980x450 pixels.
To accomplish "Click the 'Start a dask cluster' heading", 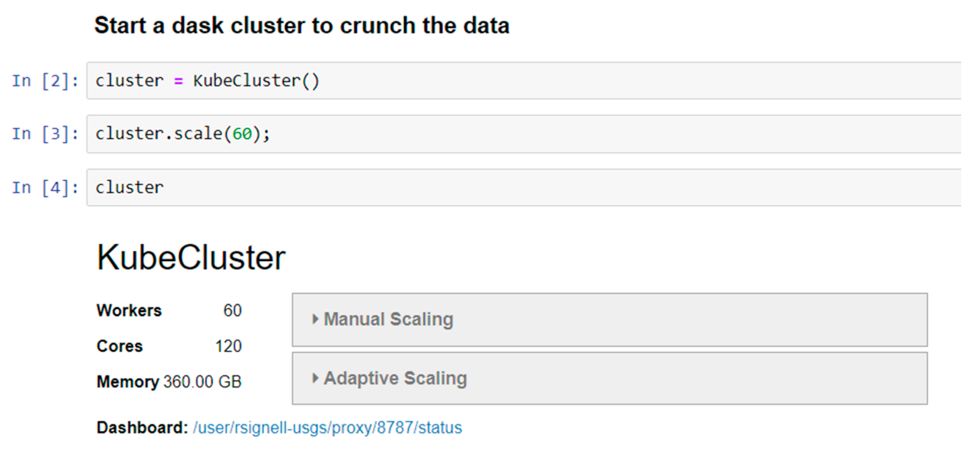I will 302,26.
